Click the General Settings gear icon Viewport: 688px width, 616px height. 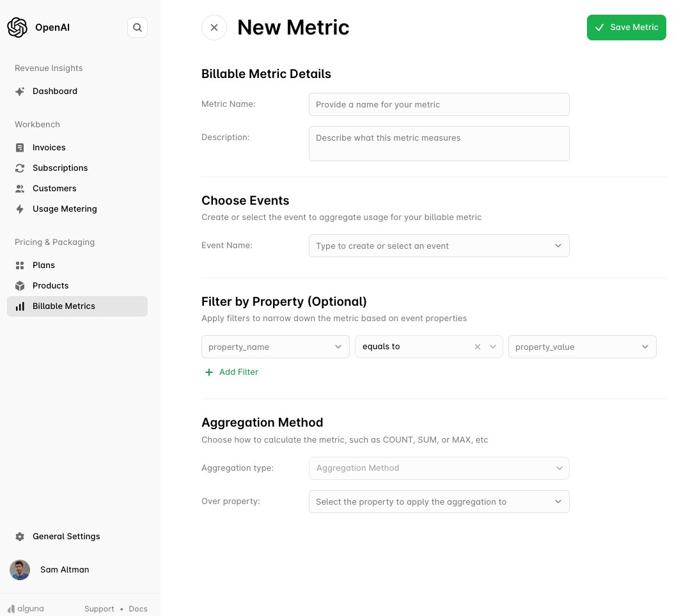[20, 537]
